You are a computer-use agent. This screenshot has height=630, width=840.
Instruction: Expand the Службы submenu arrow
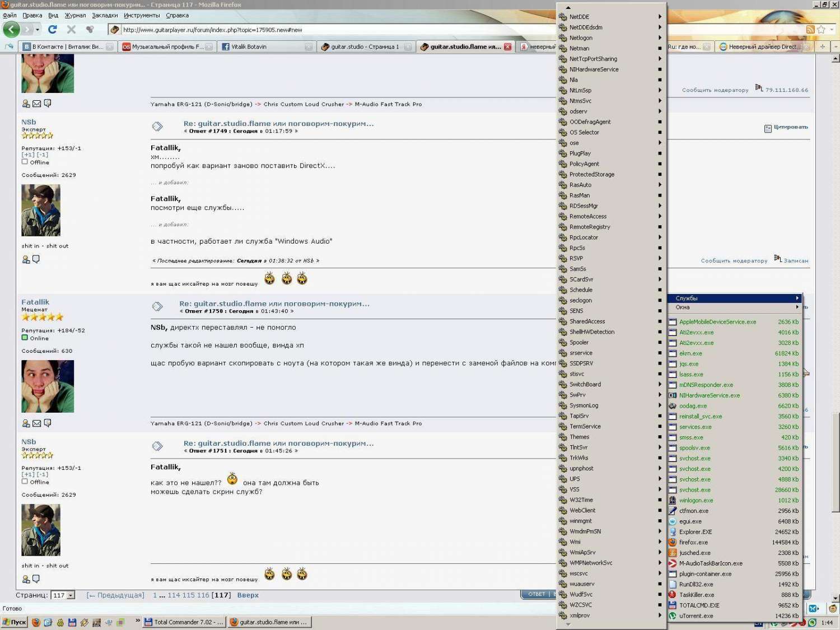[797, 298]
